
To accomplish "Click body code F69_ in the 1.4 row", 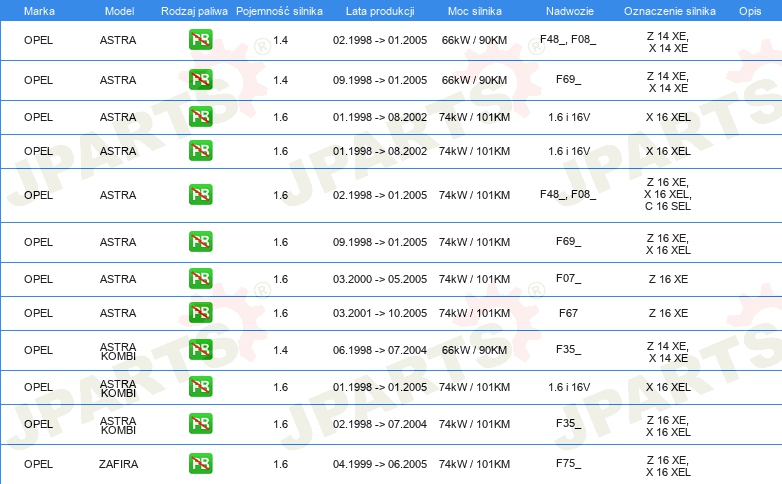I will tap(569, 79).
